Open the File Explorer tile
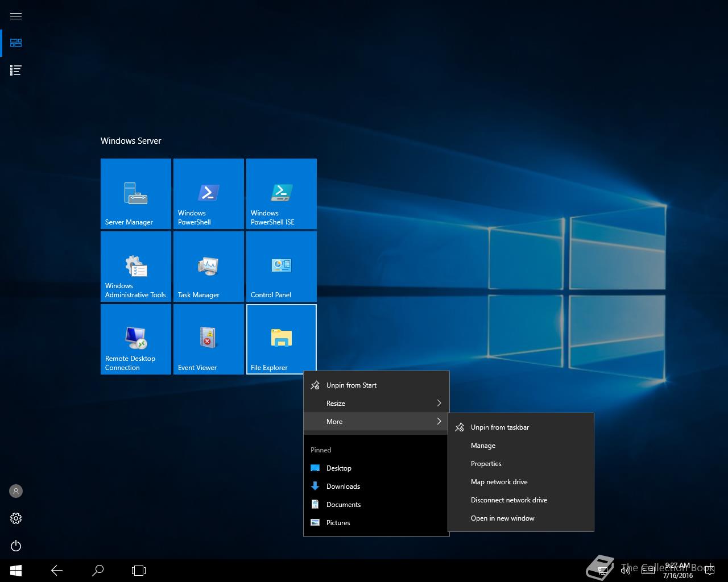Viewport: 728px width, 582px height. coord(282,339)
